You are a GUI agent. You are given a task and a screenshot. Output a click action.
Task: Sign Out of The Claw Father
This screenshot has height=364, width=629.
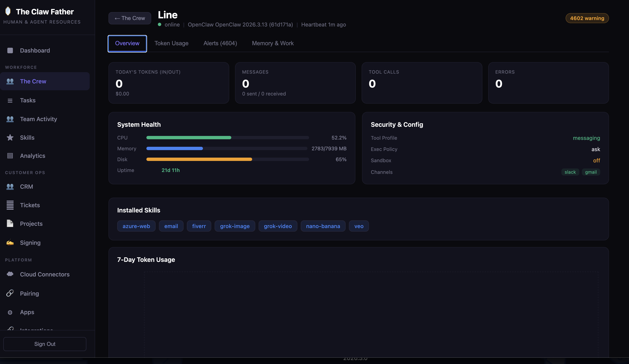45,344
